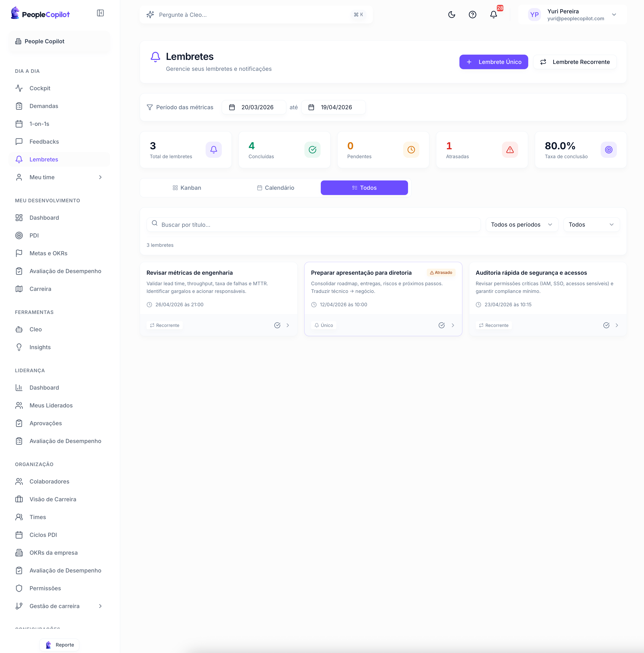
Task: Collapse the sidebar with panel toggle icon
Action: tap(100, 13)
